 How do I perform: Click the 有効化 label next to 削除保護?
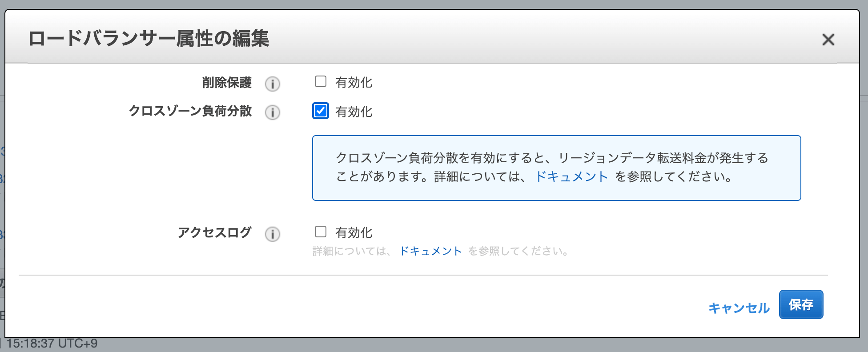pyautogui.click(x=354, y=83)
